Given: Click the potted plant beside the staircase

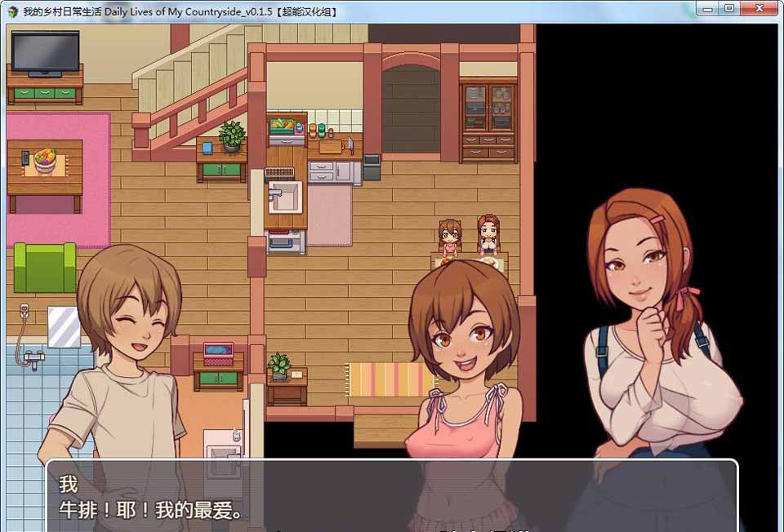Looking at the screenshot, I should [232, 135].
